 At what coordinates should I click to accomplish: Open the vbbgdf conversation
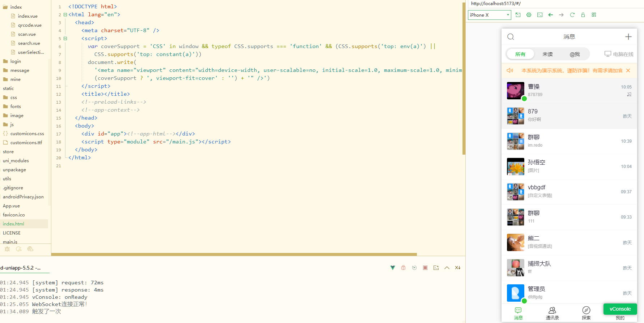[569, 192]
